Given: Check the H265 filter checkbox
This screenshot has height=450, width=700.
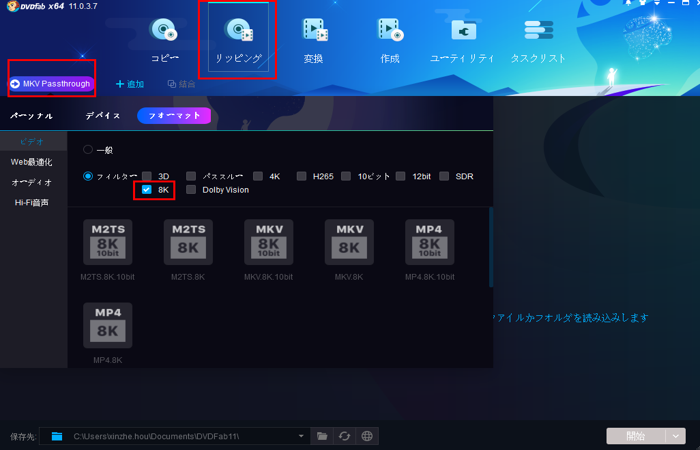Looking at the screenshot, I should (x=301, y=176).
